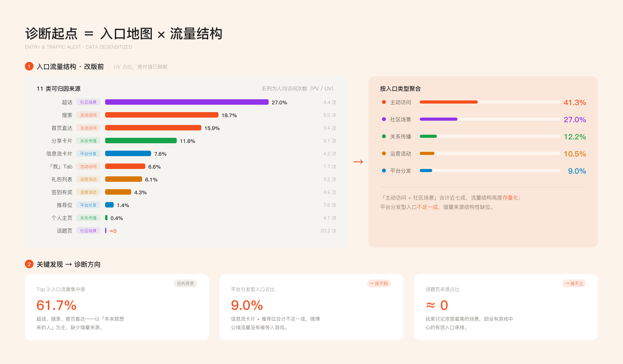
Task: Click the 关系传播 aggregated progress bar
Action: [490, 136]
